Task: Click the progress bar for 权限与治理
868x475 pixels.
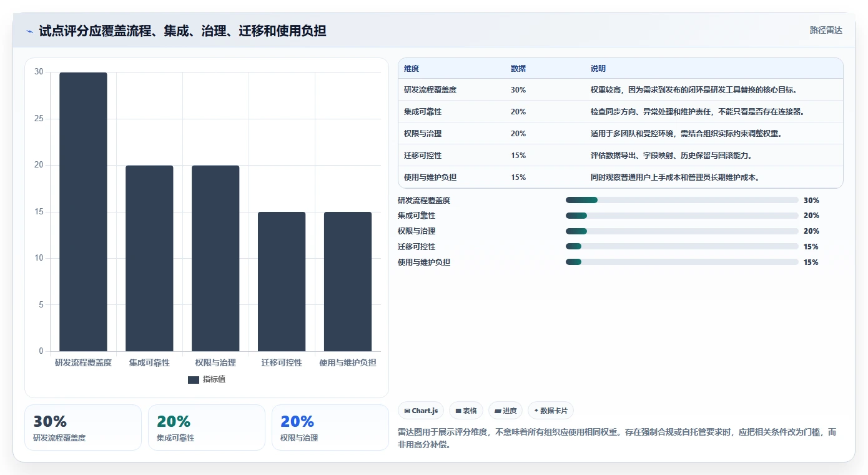Action: pos(682,231)
